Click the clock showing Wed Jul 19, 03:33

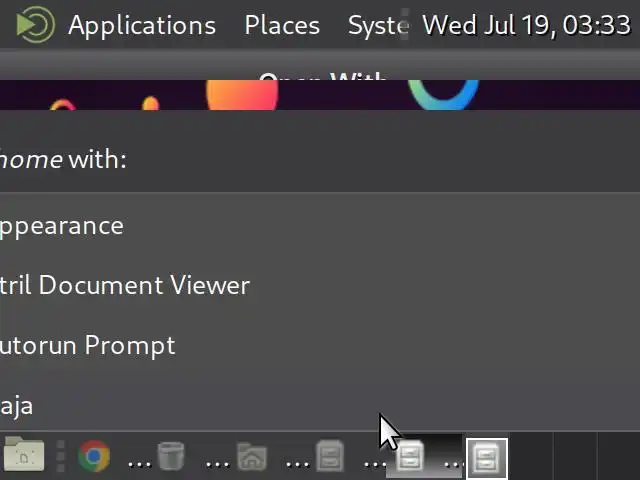(x=527, y=25)
